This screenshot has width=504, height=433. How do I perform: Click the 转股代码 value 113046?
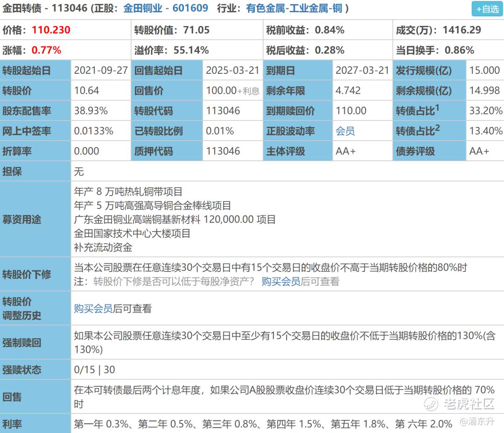(x=223, y=111)
